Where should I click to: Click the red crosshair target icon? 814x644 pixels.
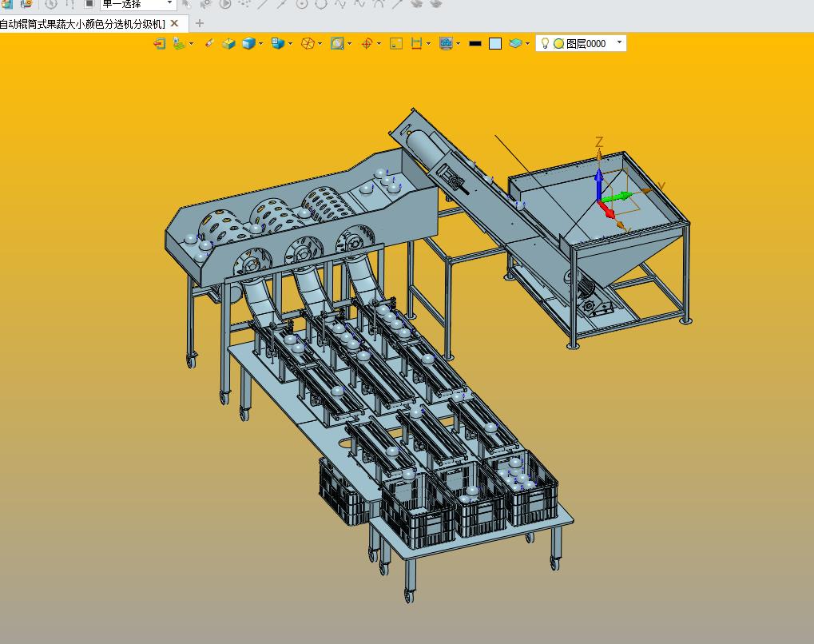pyautogui.click(x=367, y=44)
